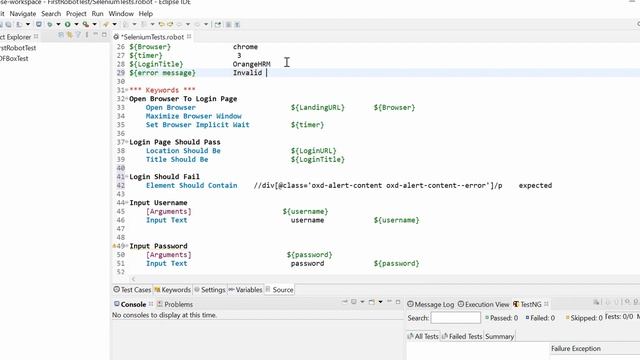
Task: Close the Console view tab
Action: (x=151, y=304)
